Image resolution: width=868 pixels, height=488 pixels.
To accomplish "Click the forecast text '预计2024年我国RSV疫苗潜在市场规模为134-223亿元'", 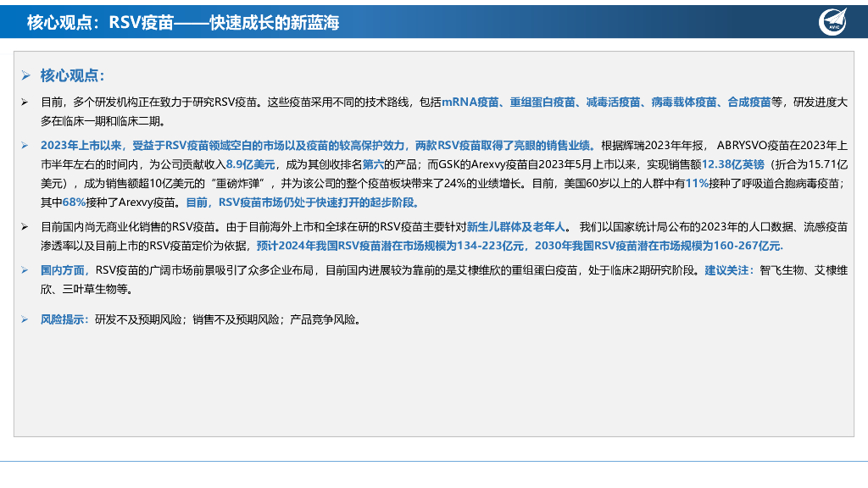I will point(390,246).
